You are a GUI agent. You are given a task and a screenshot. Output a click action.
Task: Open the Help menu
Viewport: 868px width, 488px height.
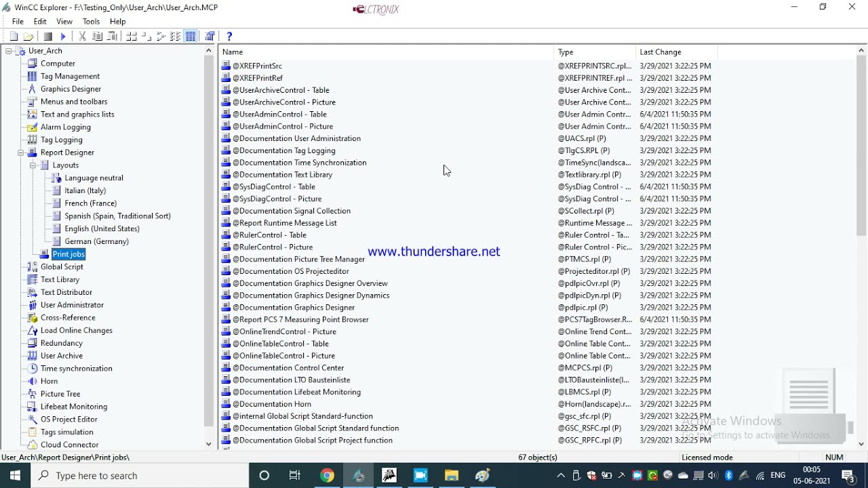[118, 22]
